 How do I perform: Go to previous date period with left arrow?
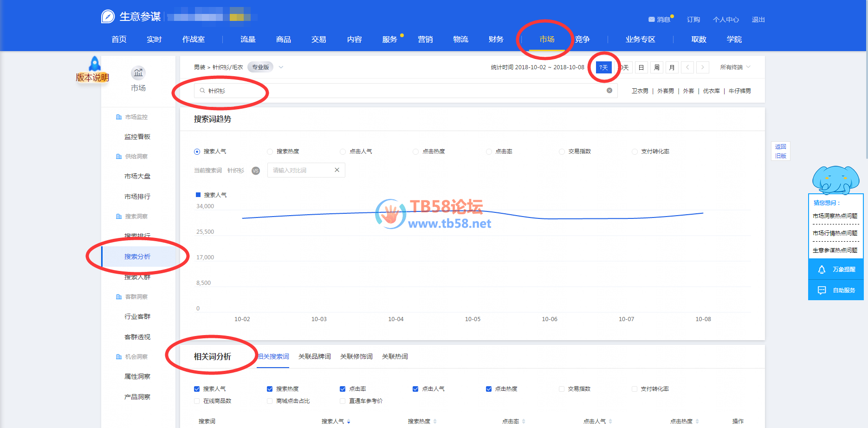[x=687, y=67]
